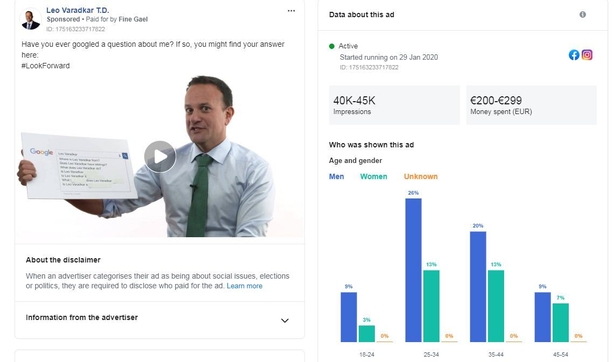
Task: Toggle the Unknown legend in the chart
Action: (x=421, y=177)
